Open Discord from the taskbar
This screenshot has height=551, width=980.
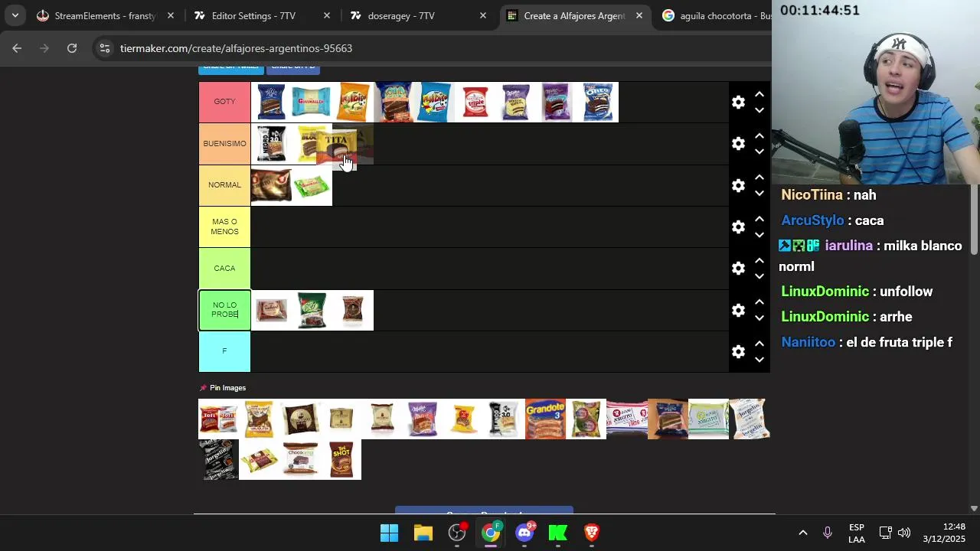pyautogui.click(x=524, y=533)
